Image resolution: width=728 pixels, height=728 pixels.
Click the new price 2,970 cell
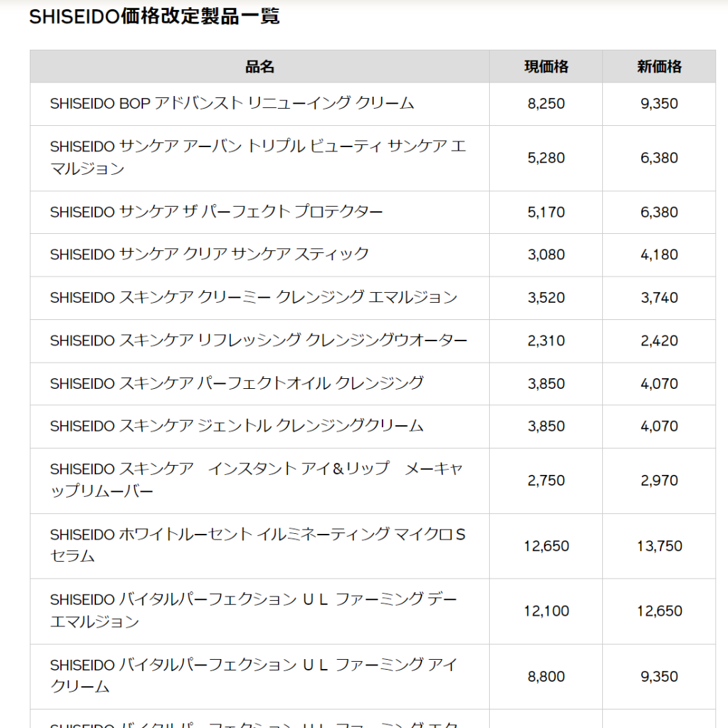(x=659, y=481)
